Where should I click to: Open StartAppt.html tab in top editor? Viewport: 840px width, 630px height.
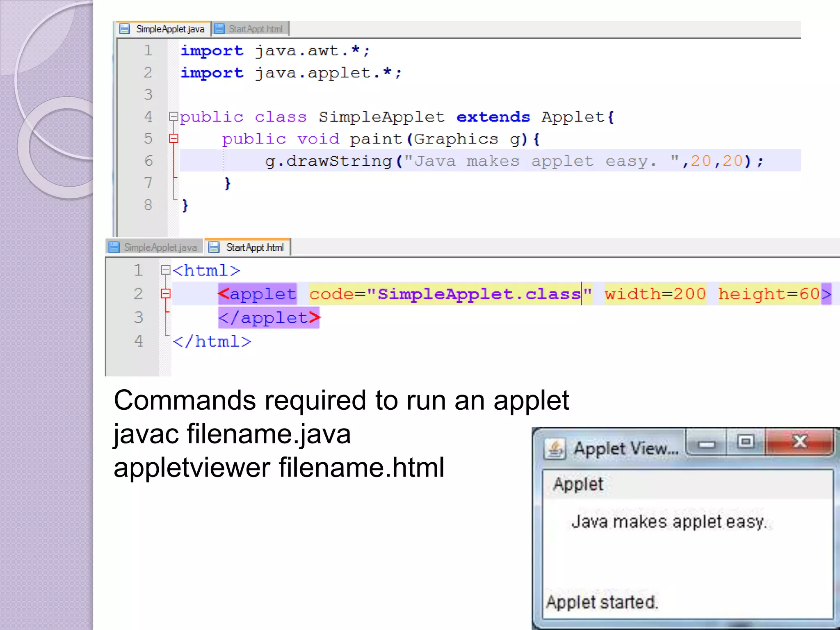pyautogui.click(x=250, y=29)
